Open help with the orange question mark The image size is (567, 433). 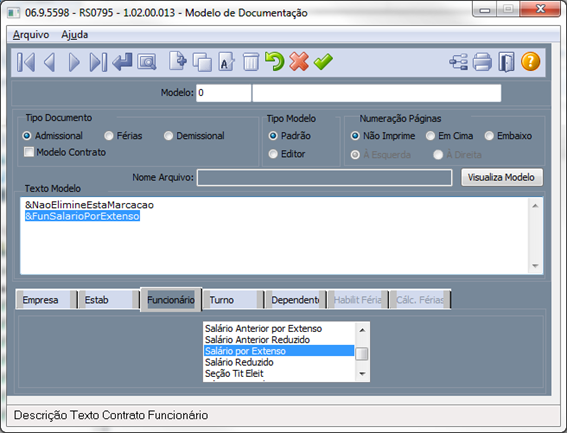530,61
